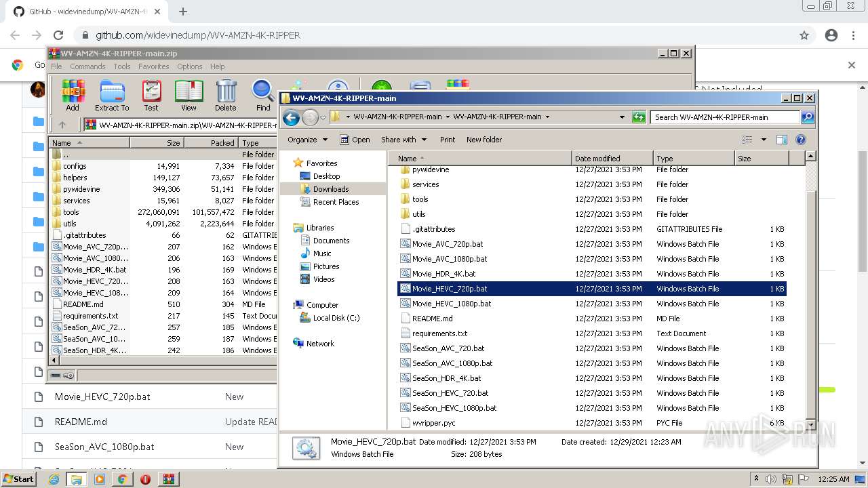The width and height of the screenshot is (868, 488).
Task: Click the Open button in Explorer toolbar
Action: (x=355, y=140)
